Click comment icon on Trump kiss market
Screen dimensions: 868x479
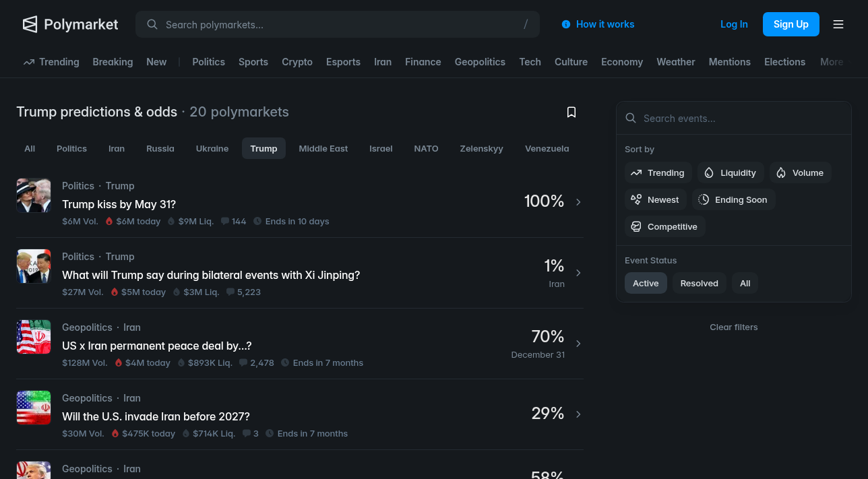pos(225,221)
